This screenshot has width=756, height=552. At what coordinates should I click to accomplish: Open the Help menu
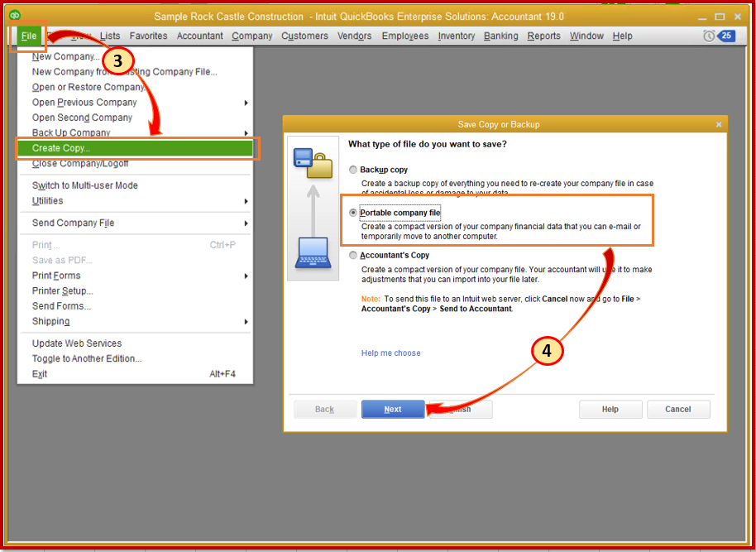point(623,36)
